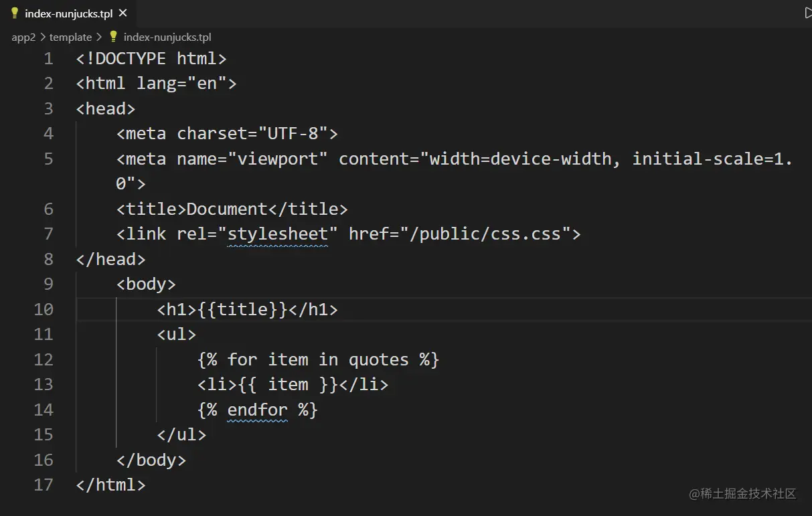Click the /public/css.css href path
The height and width of the screenshot is (516, 812).
point(489,234)
